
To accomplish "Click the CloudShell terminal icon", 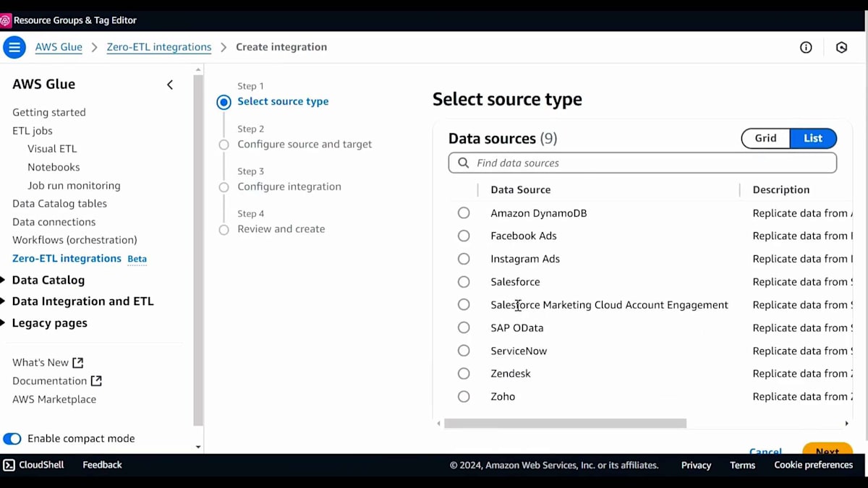I will coord(9,465).
